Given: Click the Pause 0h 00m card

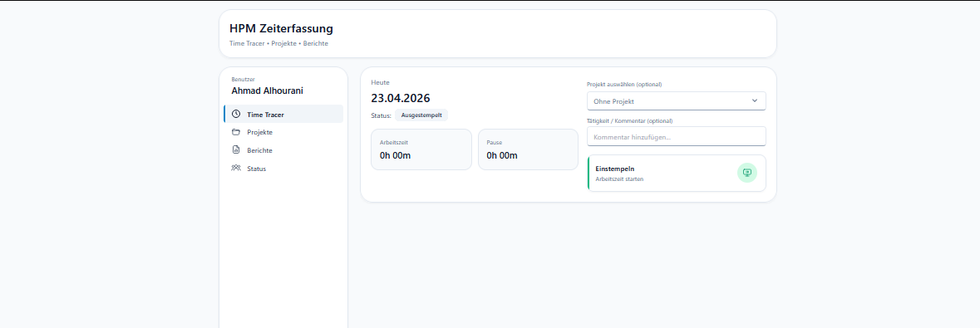Looking at the screenshot, I should (528, 149).
